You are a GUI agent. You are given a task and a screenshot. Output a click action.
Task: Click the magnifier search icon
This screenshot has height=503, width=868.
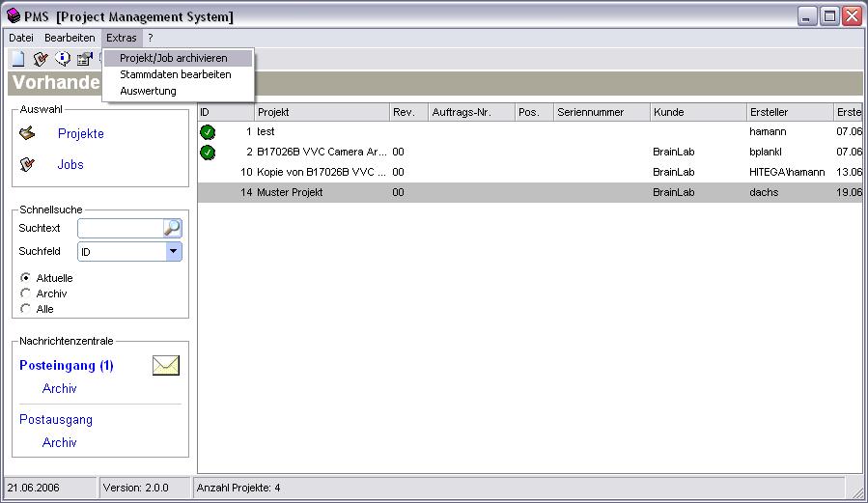point(172,228)
